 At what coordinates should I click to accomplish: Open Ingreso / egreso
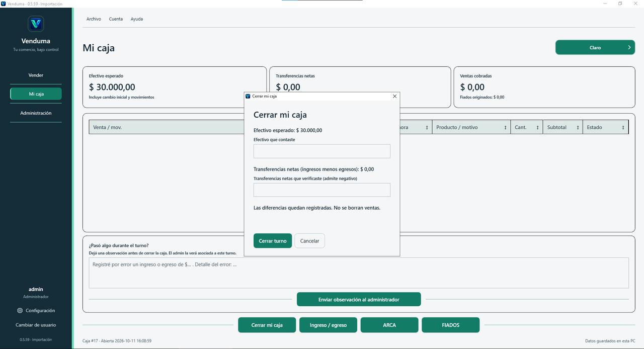pos(328,325)
